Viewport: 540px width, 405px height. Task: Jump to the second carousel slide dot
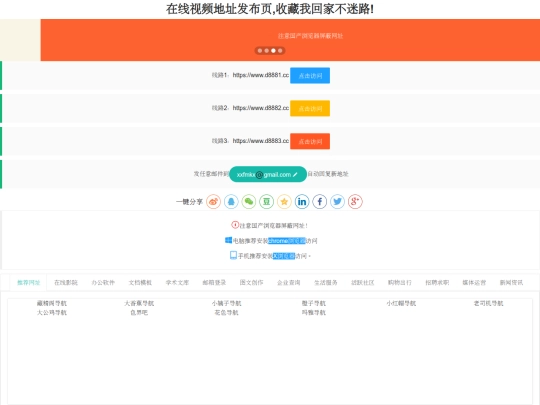coord(267,51)
